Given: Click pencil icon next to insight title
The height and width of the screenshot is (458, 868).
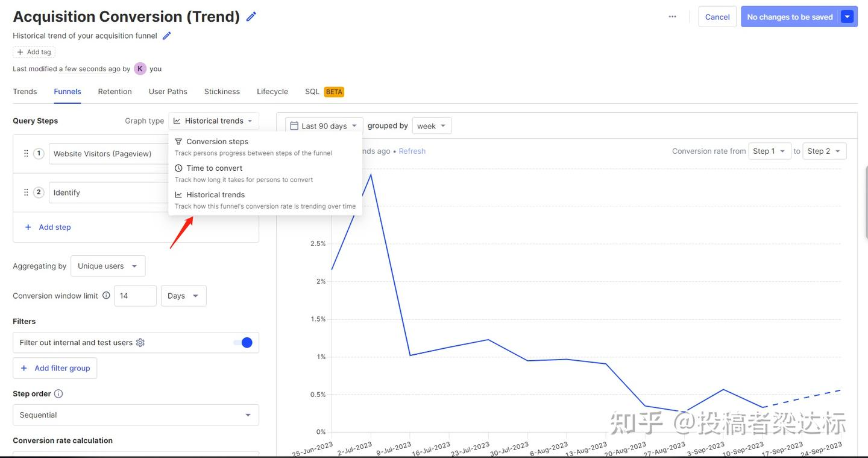Looking at the screenshot, I should coord(251,17).
